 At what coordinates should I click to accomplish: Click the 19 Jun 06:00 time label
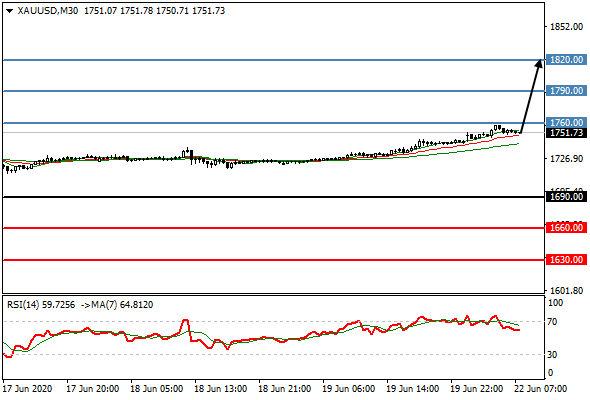point(348,388)
